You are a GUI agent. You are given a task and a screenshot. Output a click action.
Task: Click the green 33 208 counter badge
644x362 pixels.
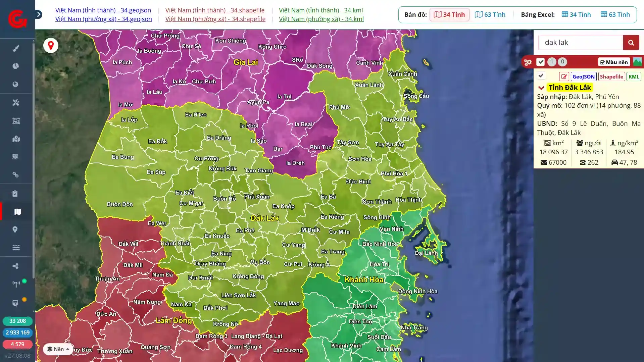17,321
